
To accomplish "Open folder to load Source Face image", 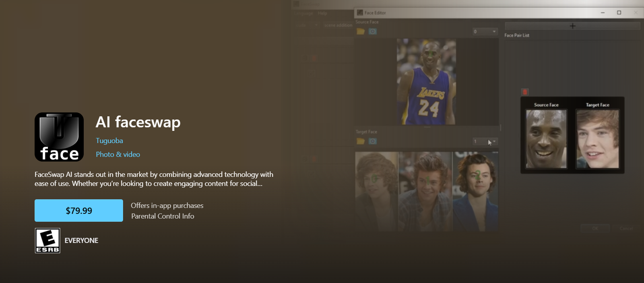I will coord(360,31).
